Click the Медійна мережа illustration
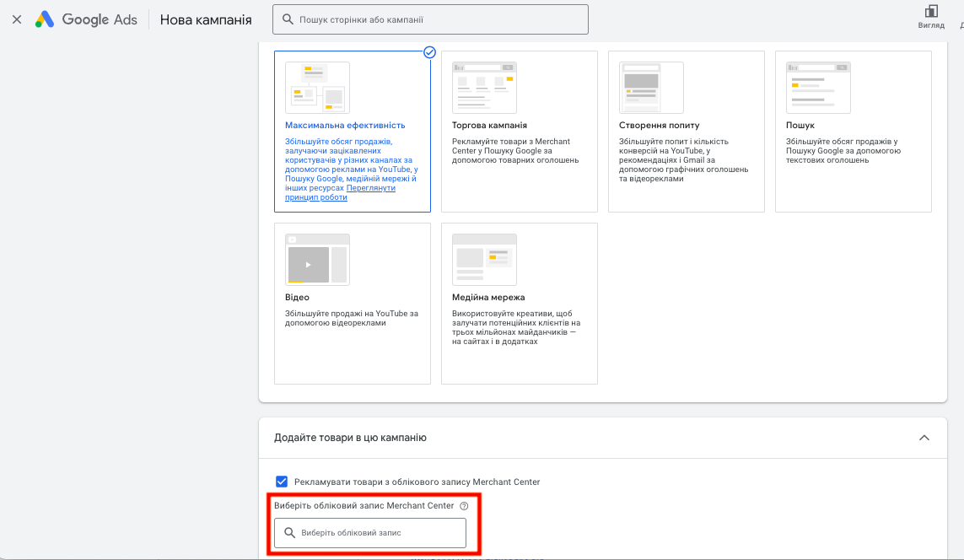Viewport: 964px width, 560px height. click(484, 260)
